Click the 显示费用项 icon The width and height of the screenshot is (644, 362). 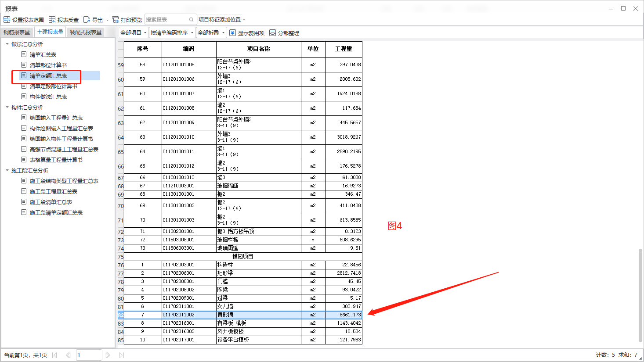[x=233, y=33]
